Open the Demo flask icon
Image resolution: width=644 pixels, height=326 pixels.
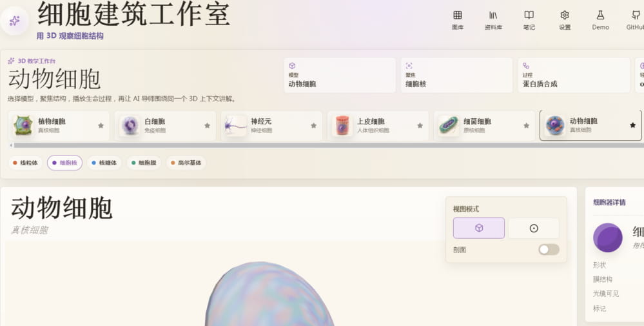coord(600,20)
